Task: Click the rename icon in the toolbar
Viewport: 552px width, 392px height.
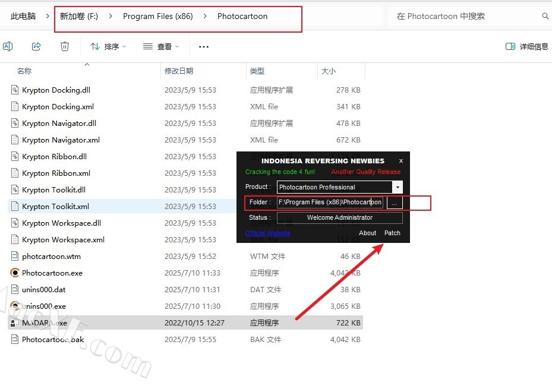Action: (x=8, y=46)
